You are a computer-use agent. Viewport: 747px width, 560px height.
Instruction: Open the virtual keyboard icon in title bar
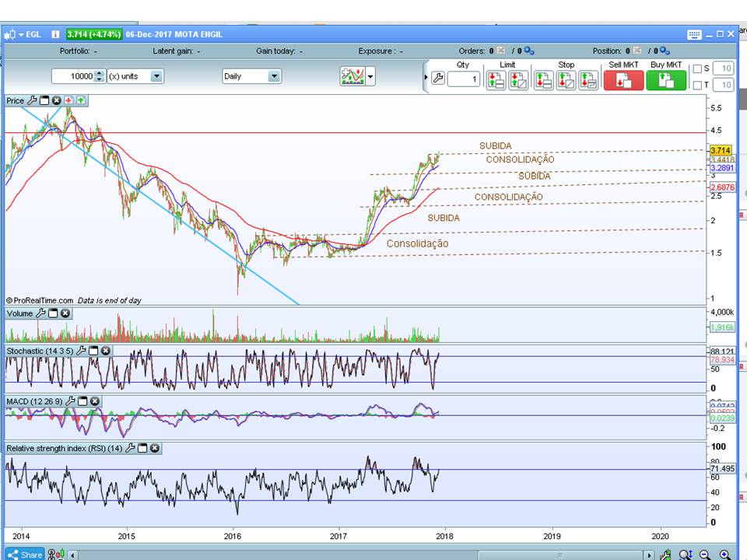694,34
